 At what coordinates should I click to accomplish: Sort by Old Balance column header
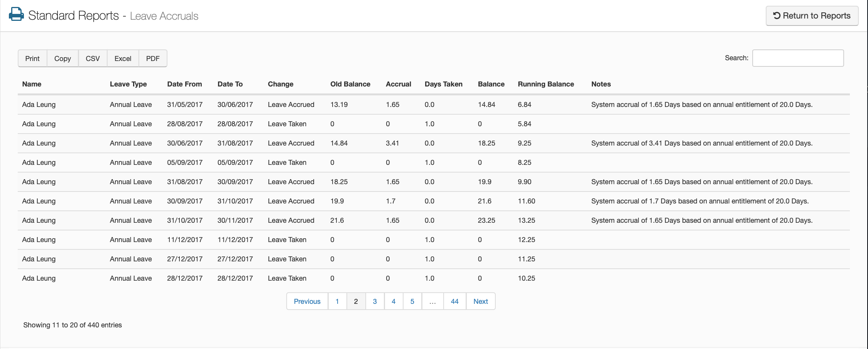point(350,84)
